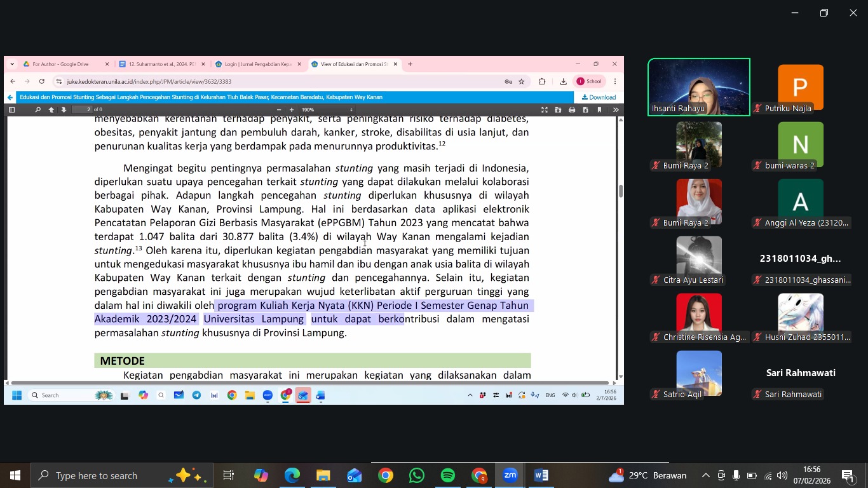Open the find-in-document search tool
This screenshot has height=488, width=868.
click(37, 110)
